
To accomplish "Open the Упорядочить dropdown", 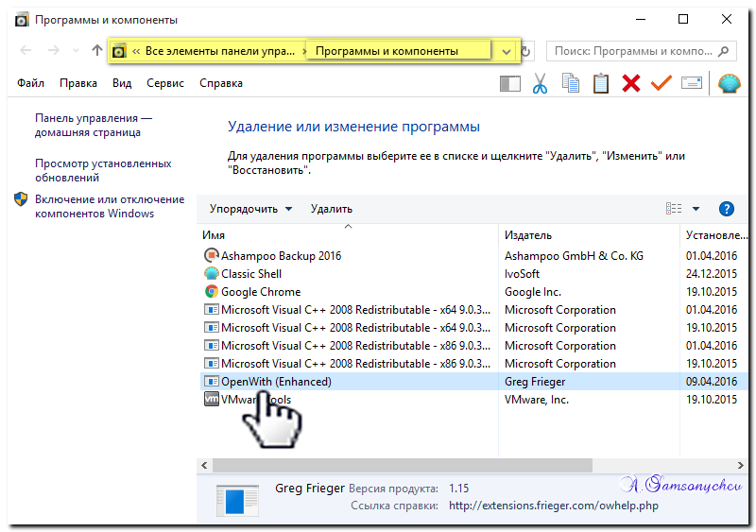I will (250, 209).
